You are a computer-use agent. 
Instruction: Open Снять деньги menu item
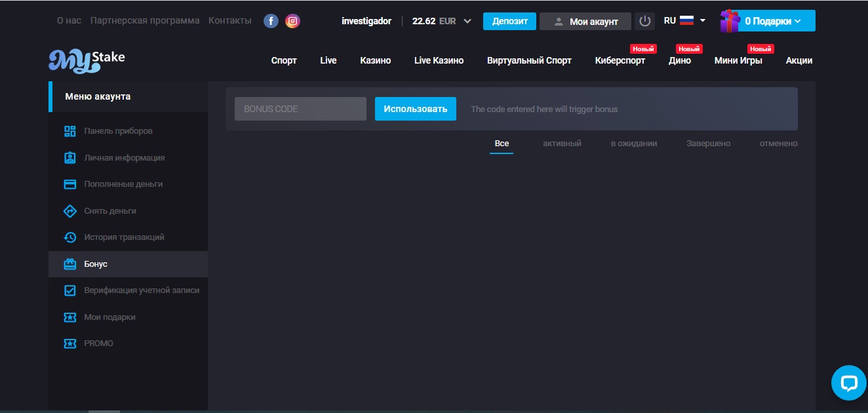(128, 211)
